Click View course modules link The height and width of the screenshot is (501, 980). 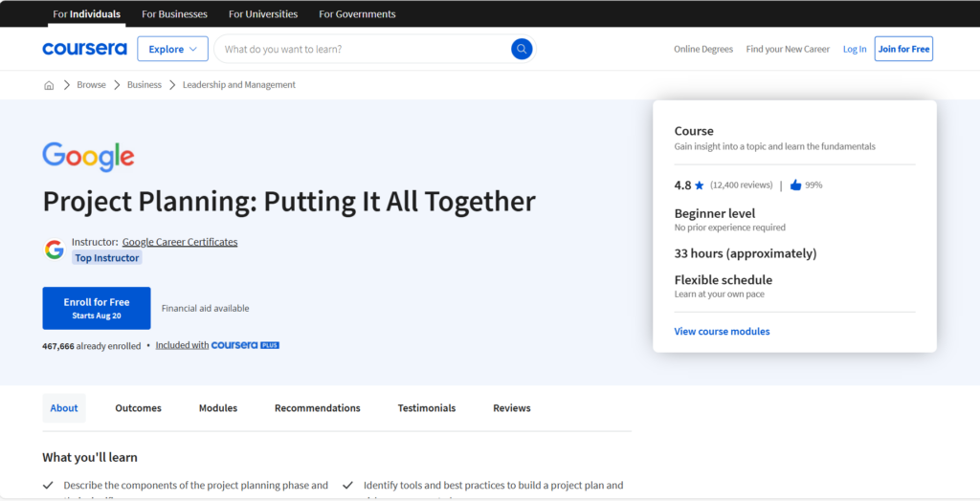pyautogui.click(x=722, y=331)
